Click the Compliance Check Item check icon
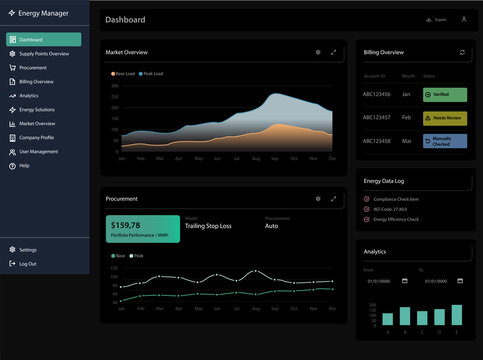 click(367, 199)
